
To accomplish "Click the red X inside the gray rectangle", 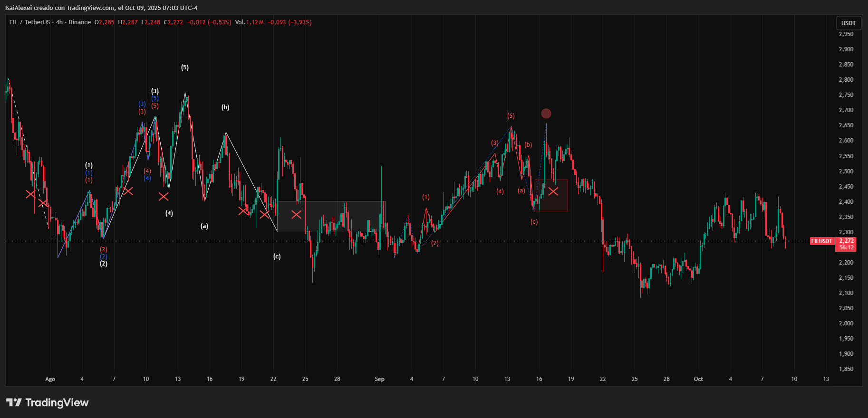I will [296, 215].
